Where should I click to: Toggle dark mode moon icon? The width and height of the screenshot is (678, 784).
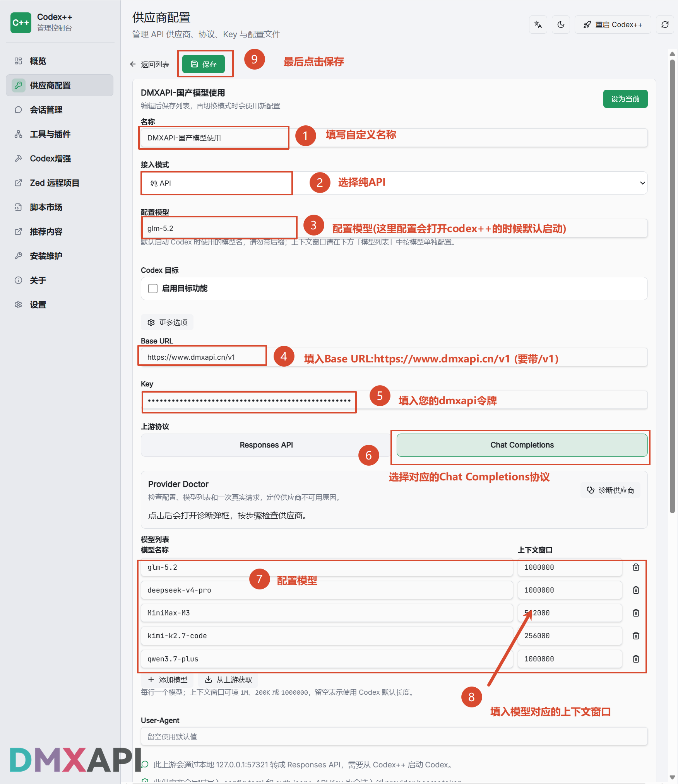(x=561, y=25)
